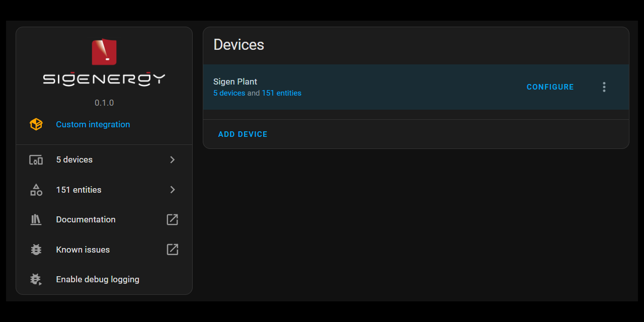Click the devices icon beside the 5 devices row
644x322 pixels.
coord(36,160)
